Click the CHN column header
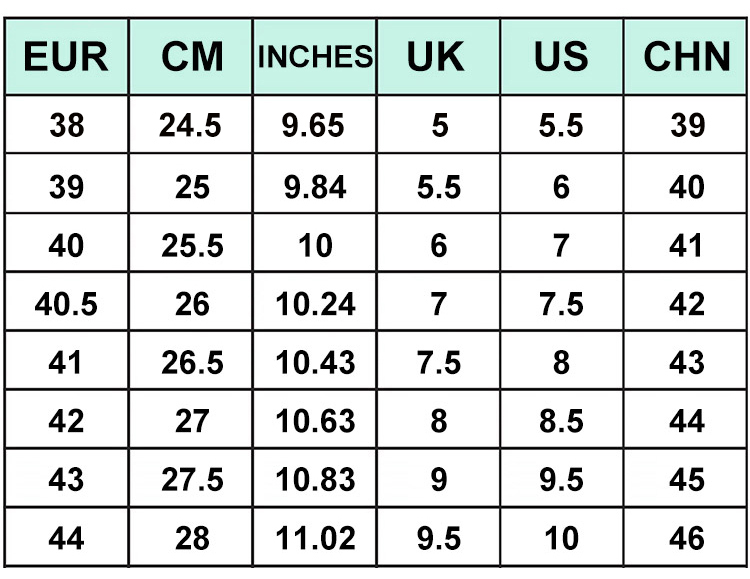Screen dimensions: 750x579 [x=687, y=57]
